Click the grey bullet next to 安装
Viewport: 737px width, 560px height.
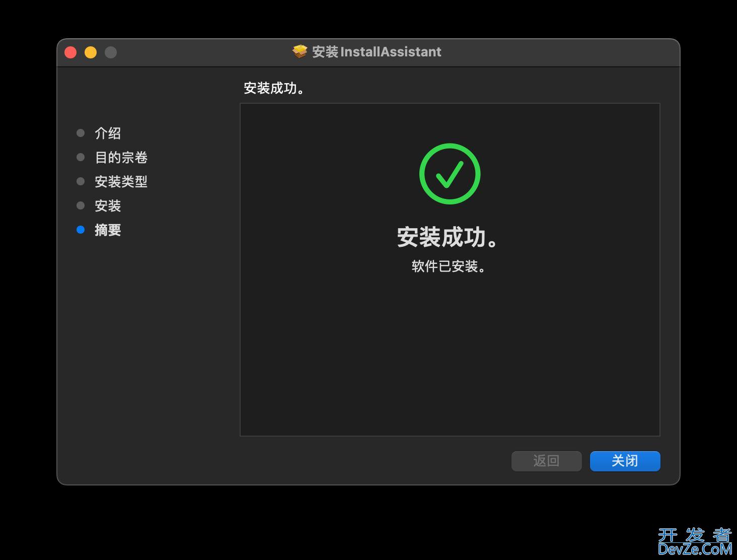[81, 205]
